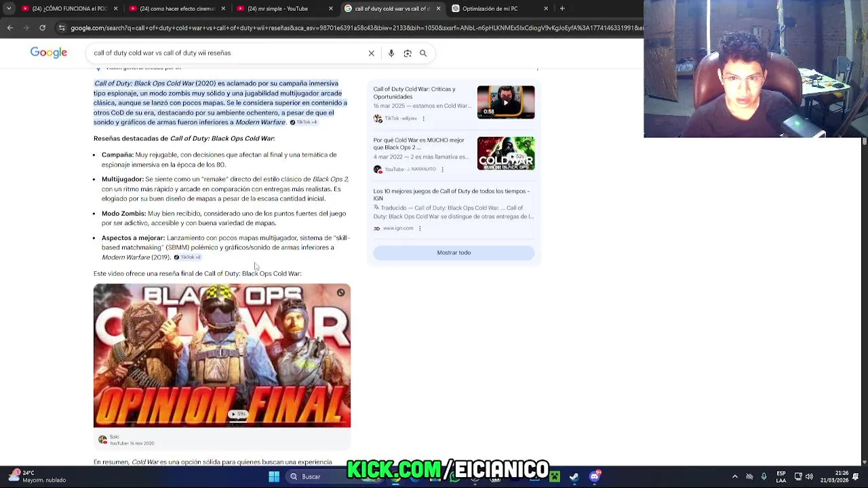868x488 pixels.
Task: Expand hidden system tray icons chevron
Action: (x=735, y=476)
